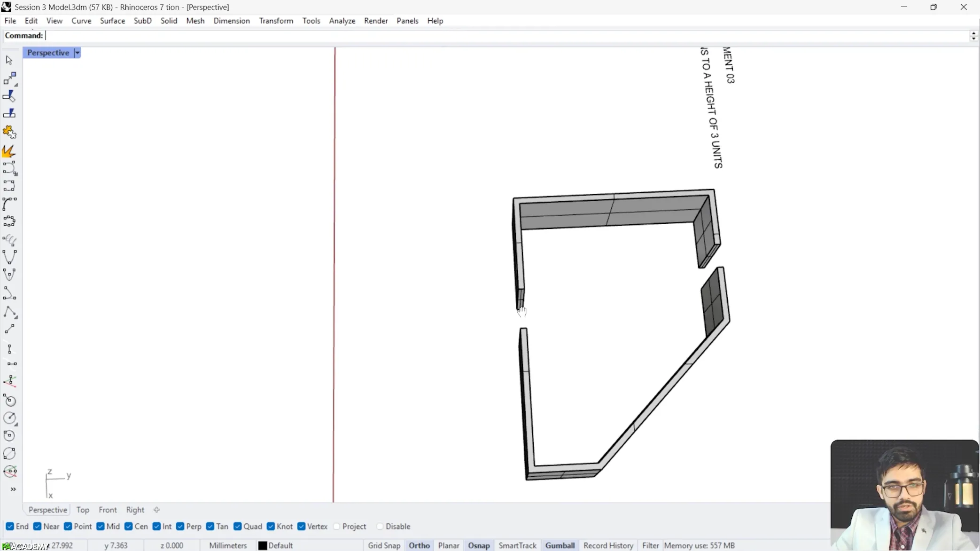This screenshot has width=980, height=551.
Task: Select the polyline tool icon
Action: (9, 312)
